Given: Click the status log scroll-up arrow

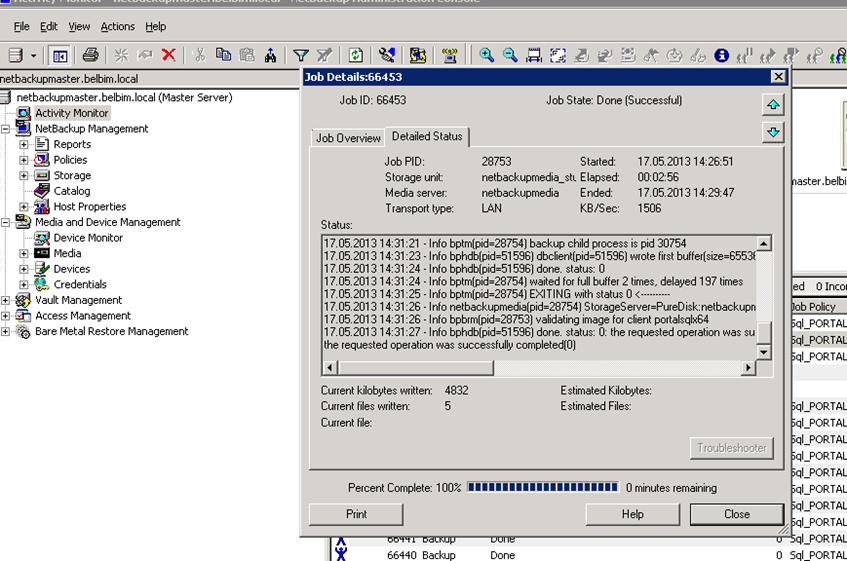Looking at the screenshot, I should point(763,244).
